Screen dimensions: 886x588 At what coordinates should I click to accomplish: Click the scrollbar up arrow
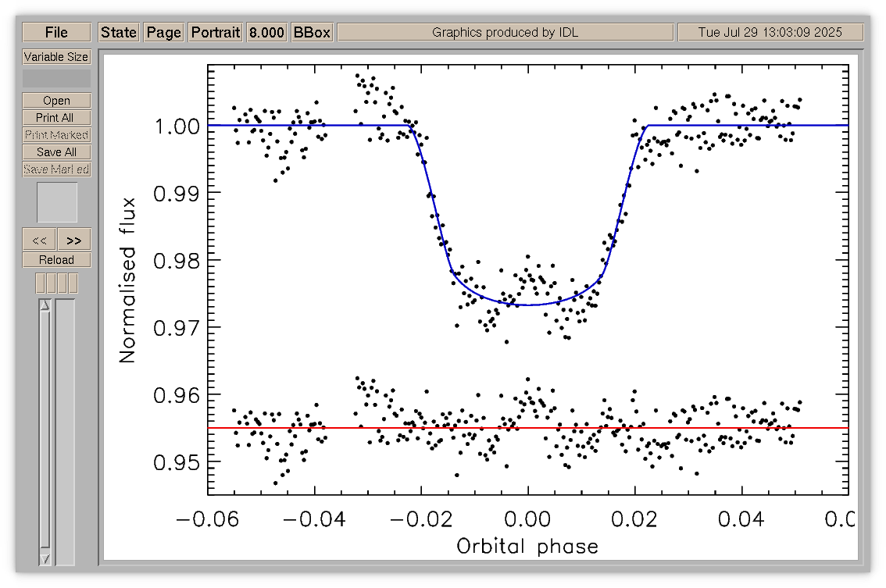coord(45,305)
